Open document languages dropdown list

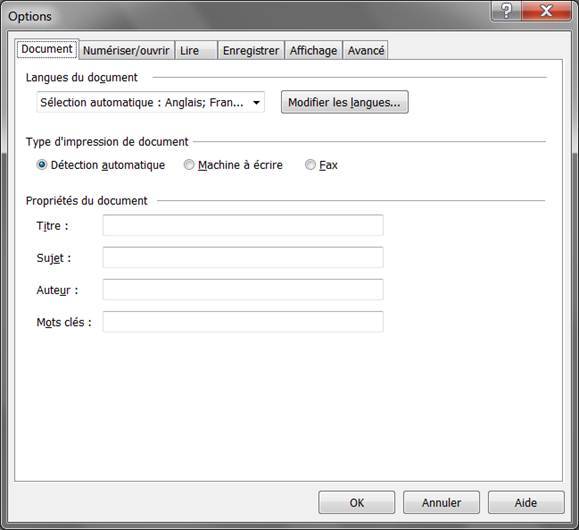(x=150, y=102)
